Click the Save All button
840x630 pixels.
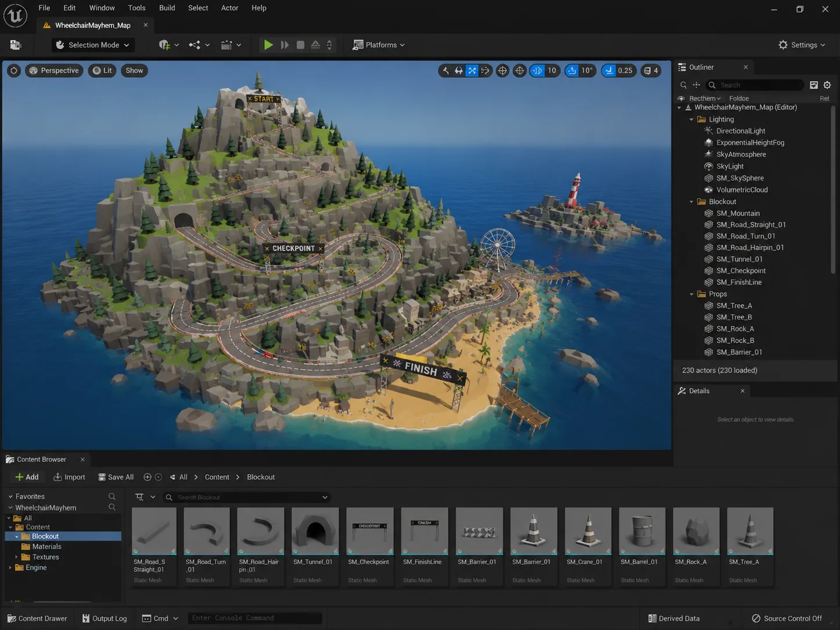point(116,477)
